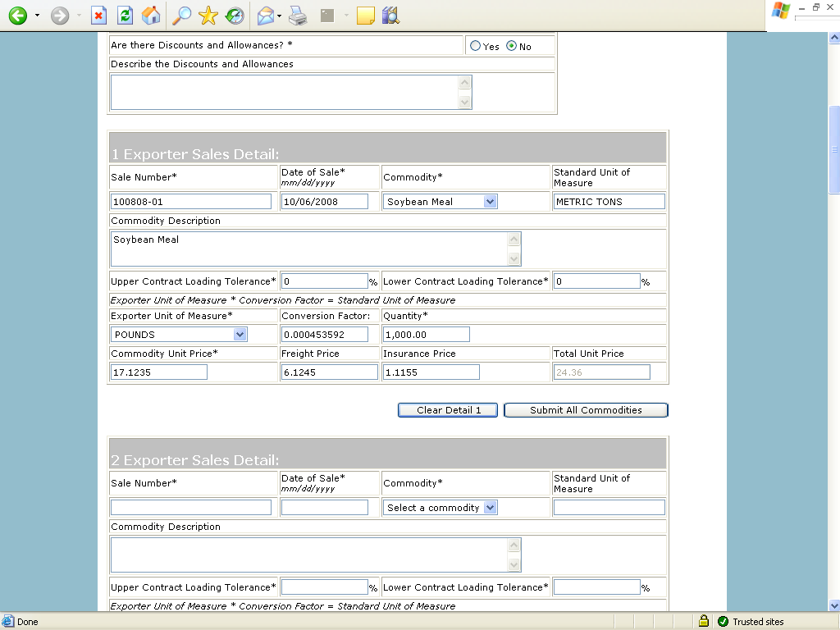The image size is (840, 630).
Task: Open the History clock icon
Action: pyautogui.click(x=235, y=15)
